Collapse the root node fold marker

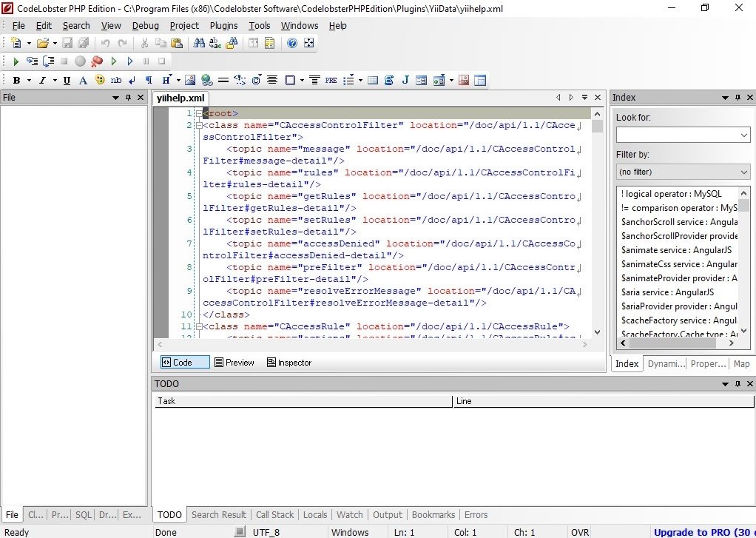199,113
